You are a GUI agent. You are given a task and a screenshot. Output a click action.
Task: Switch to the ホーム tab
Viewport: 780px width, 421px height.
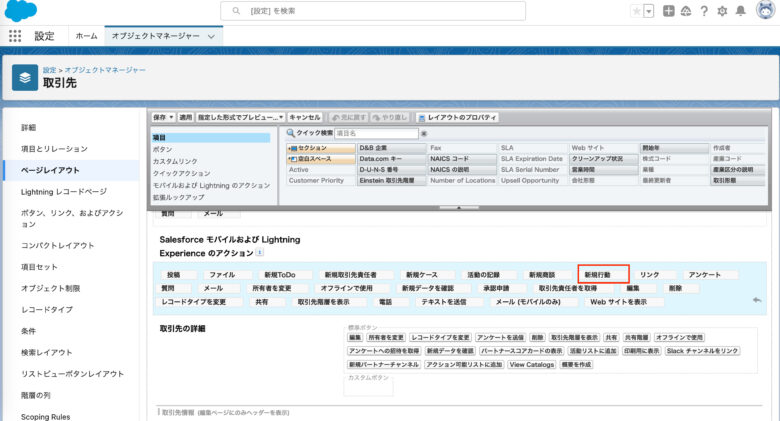click(87, 36)
